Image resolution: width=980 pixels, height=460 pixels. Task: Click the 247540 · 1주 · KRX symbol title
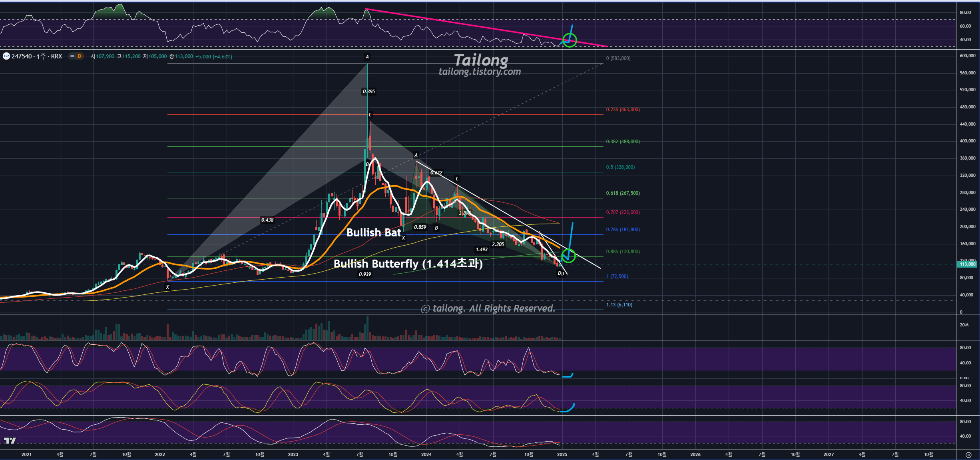pos(37,56)
